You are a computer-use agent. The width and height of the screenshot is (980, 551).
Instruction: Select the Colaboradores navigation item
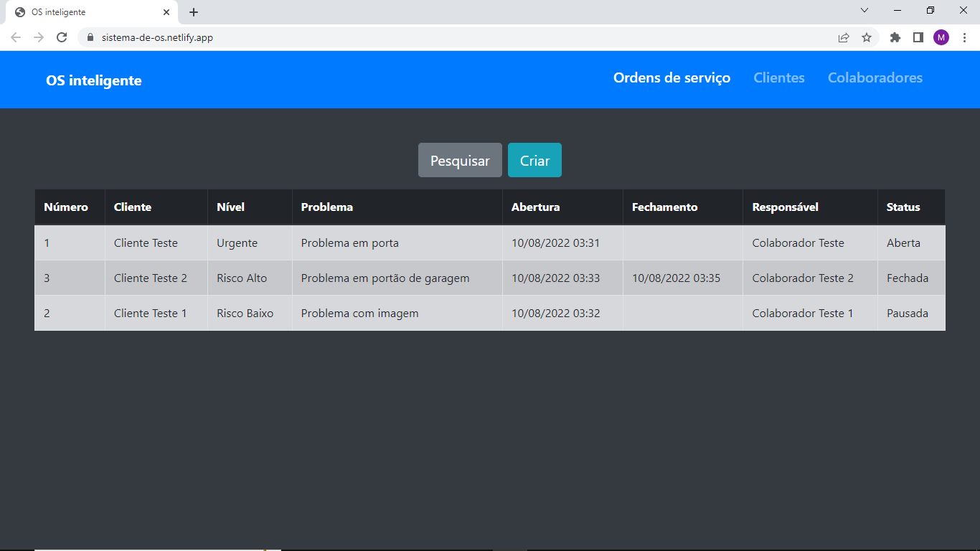coord(875,78)
